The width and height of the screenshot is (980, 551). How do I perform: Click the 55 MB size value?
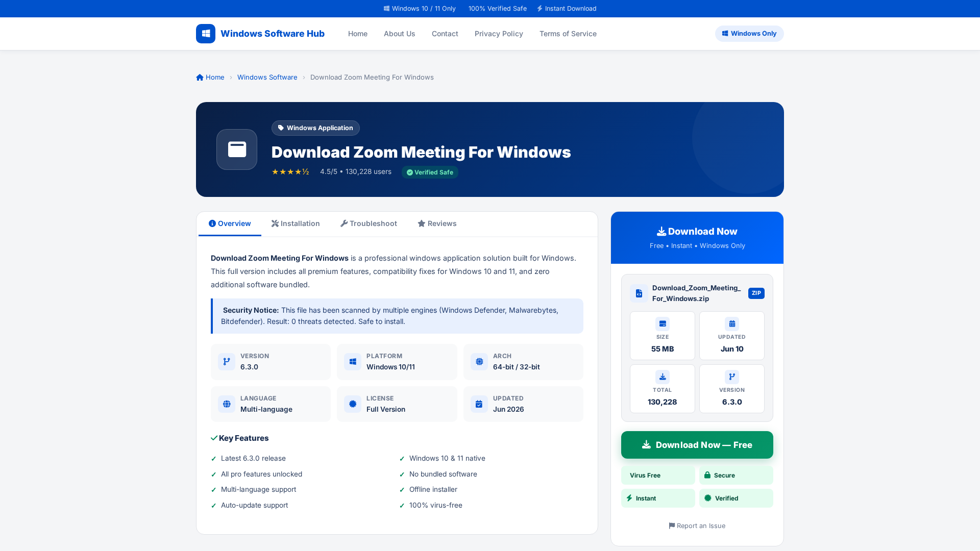pos(663,349)
